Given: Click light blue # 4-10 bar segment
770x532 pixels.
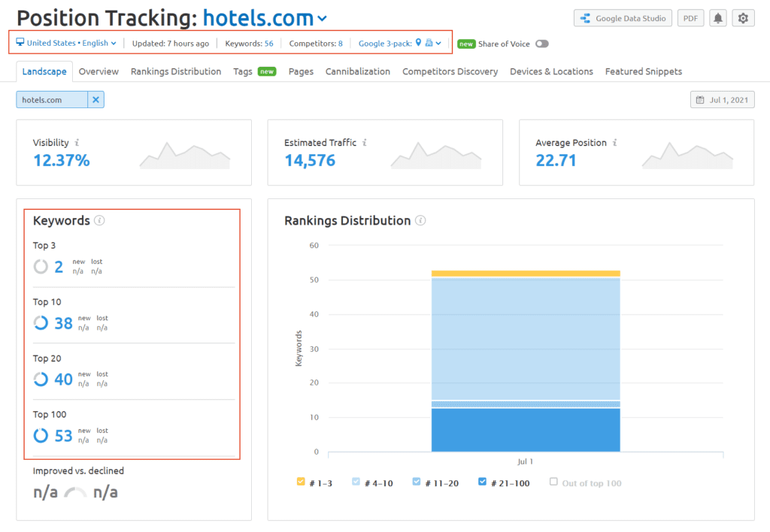Looking at the screenshot, I should pos(526,339).
